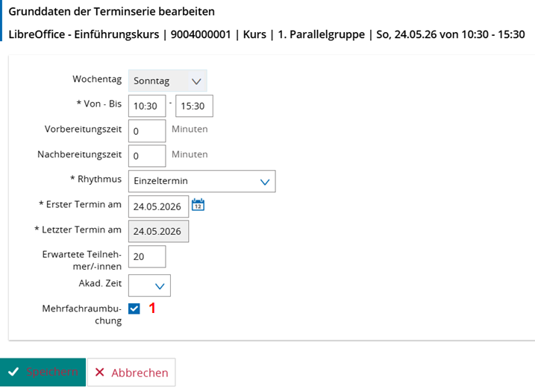This screenshot has width=535, height=392.
Task: Select the Vorbereitungszeit minutes field
Action: click(147, 131)
